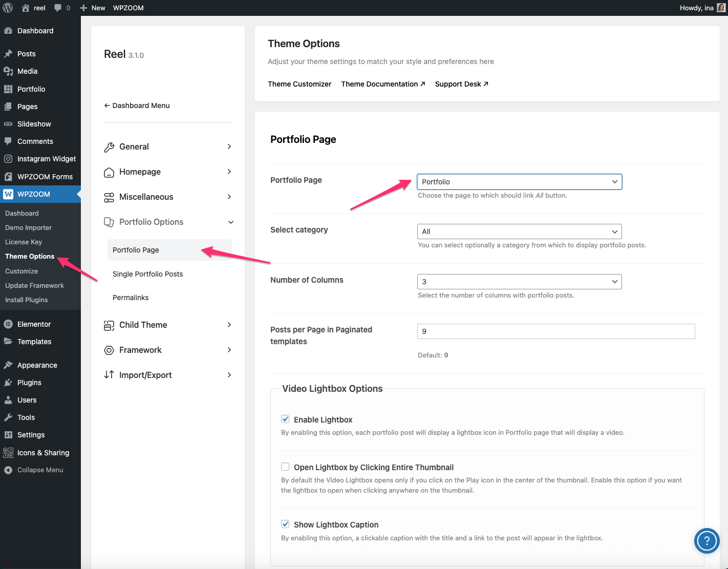Click the WordPress logo icon

(8, 8)
